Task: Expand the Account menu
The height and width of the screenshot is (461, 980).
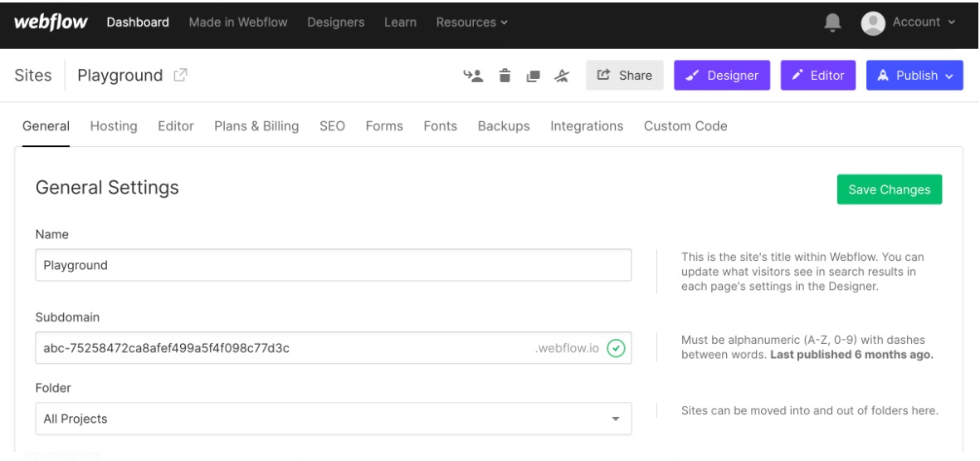Action: 909,22
